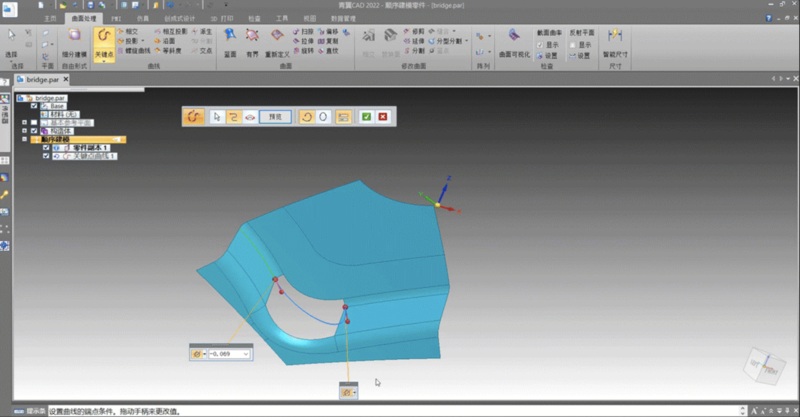Image resolution: width=800 pixels, height=417 pixels.
Task: Cancel with the red X in command bar
Action: 382,117
